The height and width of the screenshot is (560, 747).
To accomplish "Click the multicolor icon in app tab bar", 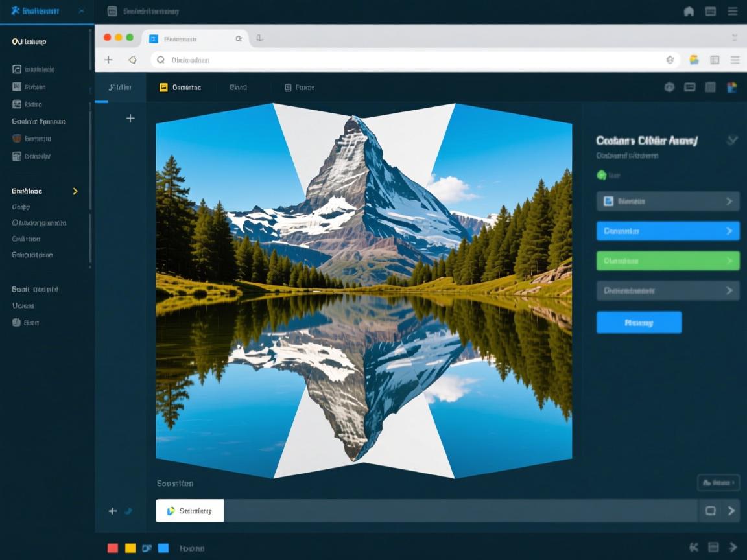I will tap(731, 87).
